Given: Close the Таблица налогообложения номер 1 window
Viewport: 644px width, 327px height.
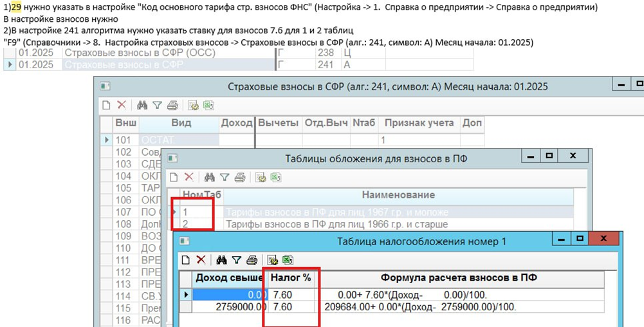Looking at the screenshot, I should click(603, 239).
